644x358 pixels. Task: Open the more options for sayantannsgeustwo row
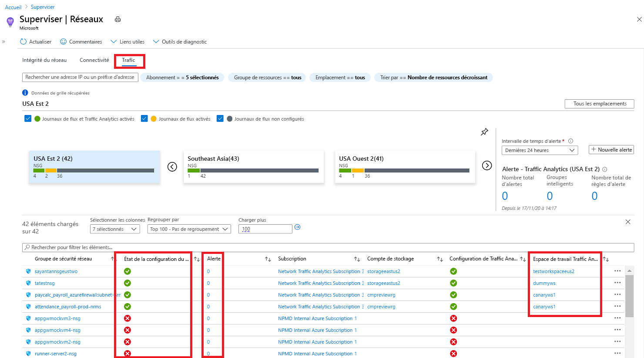617,271
